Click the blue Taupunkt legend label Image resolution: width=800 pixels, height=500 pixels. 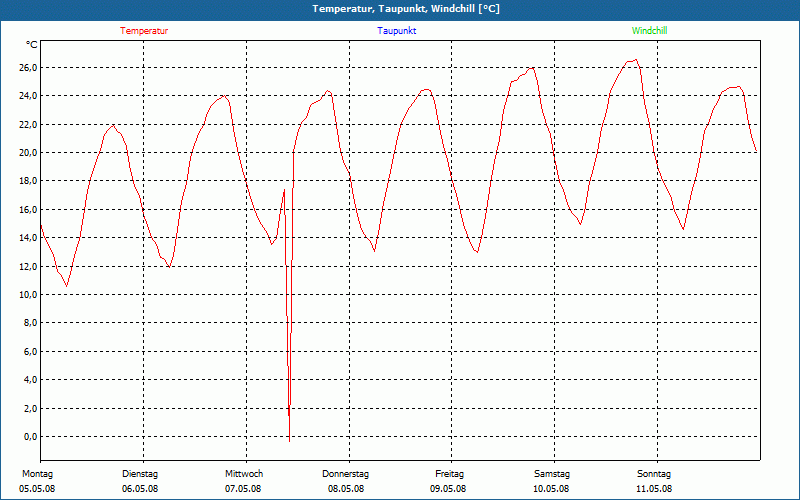(x=396, y=31)
